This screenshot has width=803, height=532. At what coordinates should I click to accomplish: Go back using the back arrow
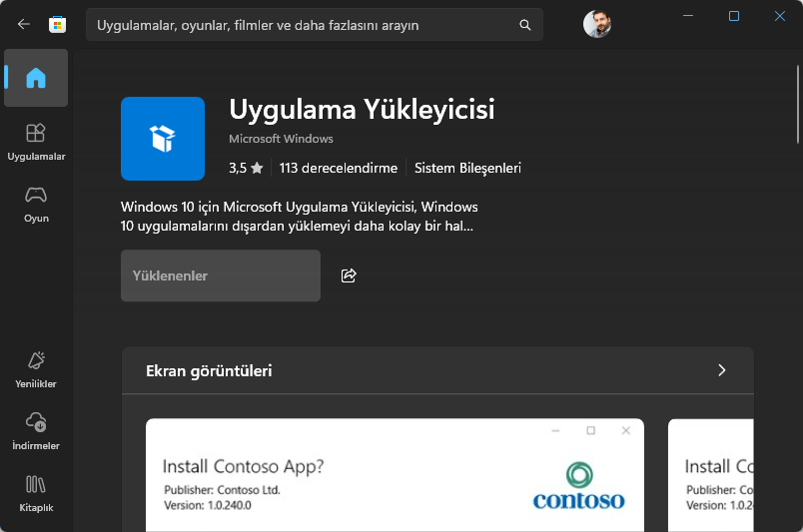(x=24, y=25)
